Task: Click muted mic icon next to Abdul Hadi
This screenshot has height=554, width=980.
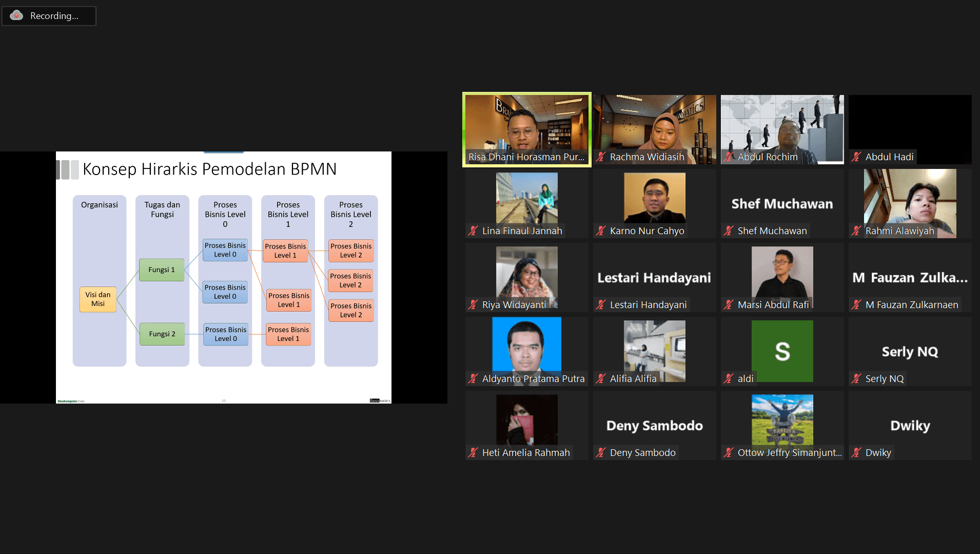Action: (856, 157)
